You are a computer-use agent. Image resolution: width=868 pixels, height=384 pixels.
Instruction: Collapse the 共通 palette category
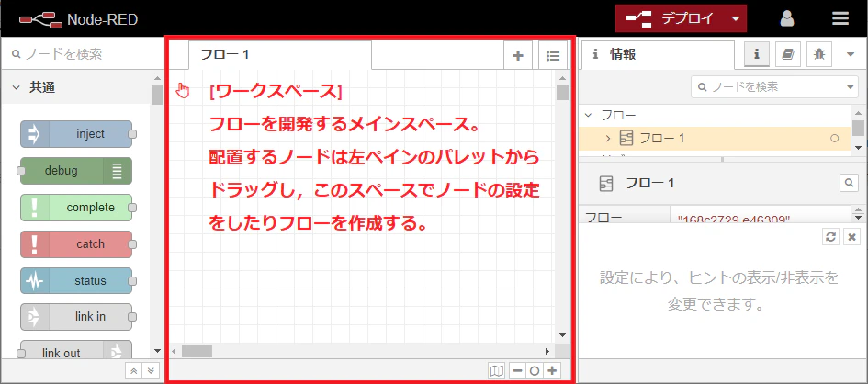pos(76,87)
